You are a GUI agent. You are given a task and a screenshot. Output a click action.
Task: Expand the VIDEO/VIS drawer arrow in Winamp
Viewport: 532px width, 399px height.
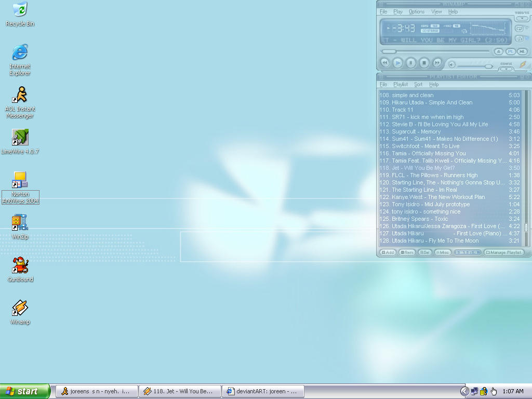[x=523, y=18]
